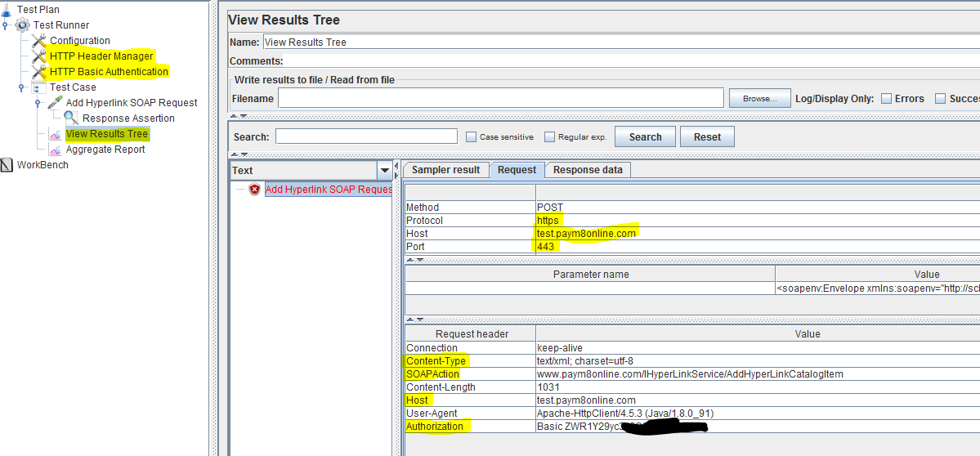Click the Apache-HttpClient User-Agent value
This screenshot has width=980, height=456.
(x=625, y=414)
